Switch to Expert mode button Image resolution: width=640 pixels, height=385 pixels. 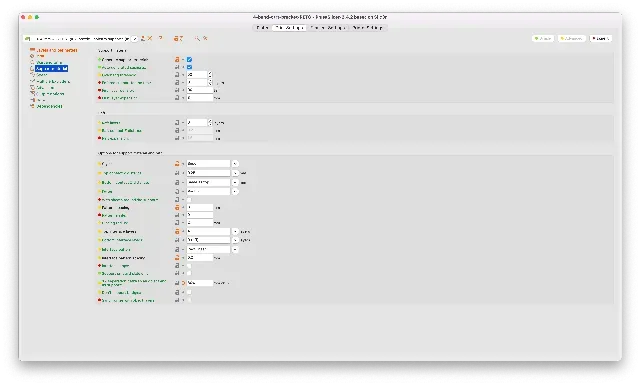pyautogui.click(x=600, y=38)
